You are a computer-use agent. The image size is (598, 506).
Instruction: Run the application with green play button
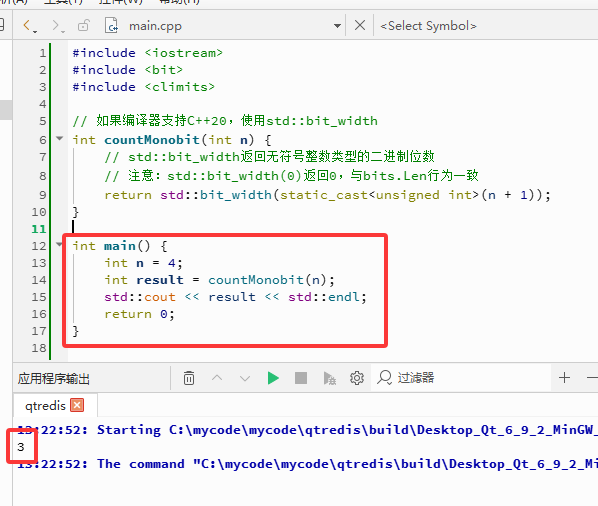tap(273, 378)
